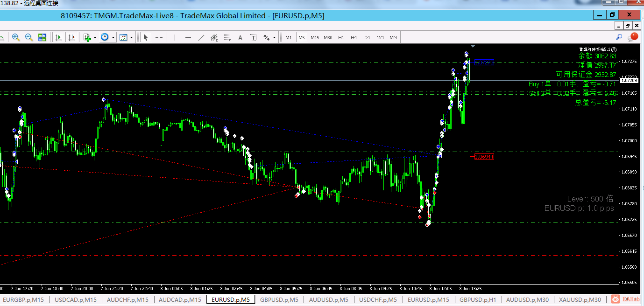Open the GBPUSD.p,H1 chart tab
Viewport: 644px width, 306px height.
tap(478, 299)
